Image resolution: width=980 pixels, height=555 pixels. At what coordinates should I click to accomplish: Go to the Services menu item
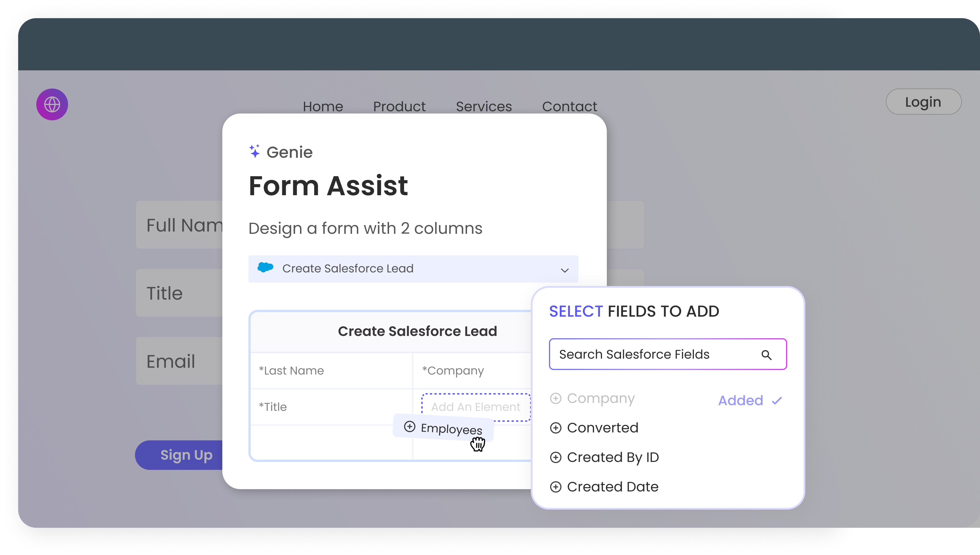click(x=483, y=106)
